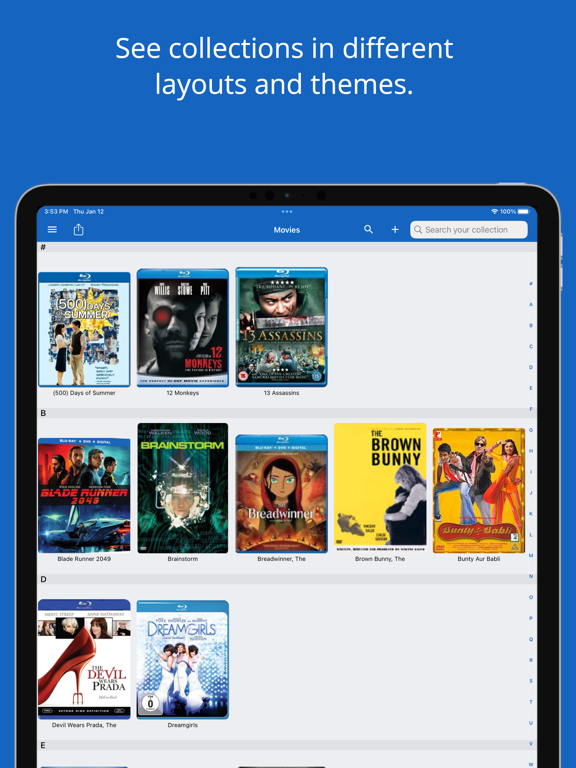Tap the # section header
The height and width of the screenshot is (768, 576).
click(x=287, y=247)
